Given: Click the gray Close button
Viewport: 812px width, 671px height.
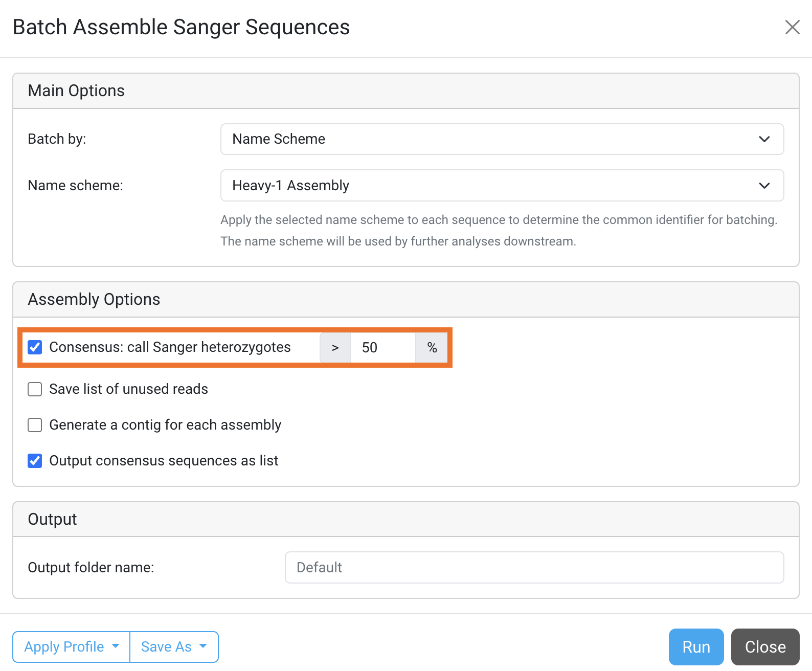Looking at the screenshot, I should pyautogui.click(x=765, y=647).
